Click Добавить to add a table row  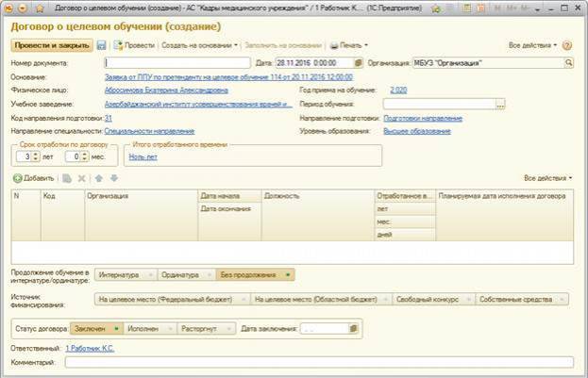[34, 178]
